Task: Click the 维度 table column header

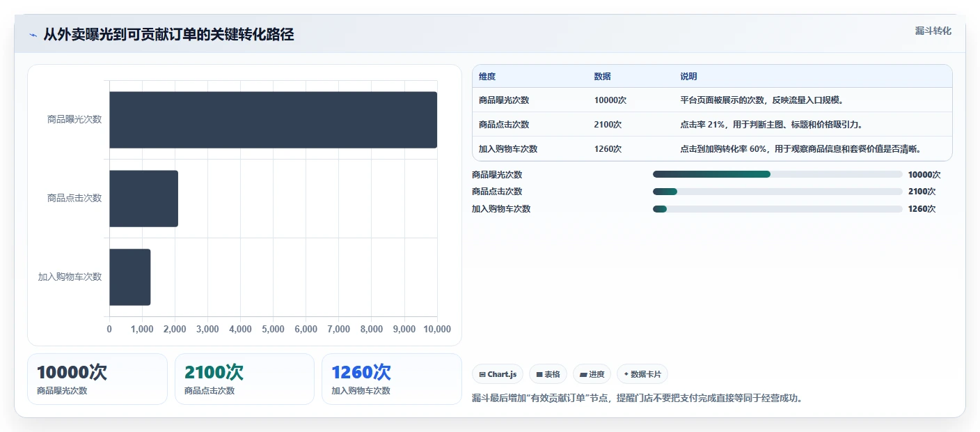Action: (x=487, y=77)
